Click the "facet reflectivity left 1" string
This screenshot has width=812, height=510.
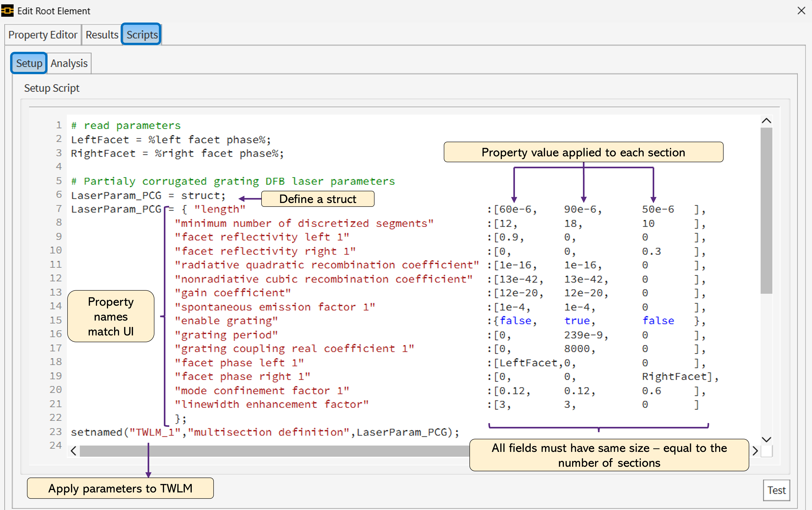[x=262, y=237]
